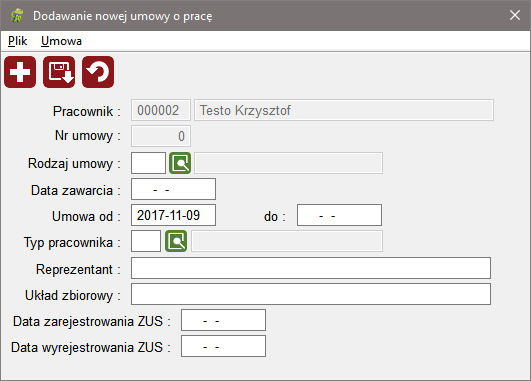This screenshot has width=531, height=381.
Task: Open the Plik menu
Action: point(18,41)
